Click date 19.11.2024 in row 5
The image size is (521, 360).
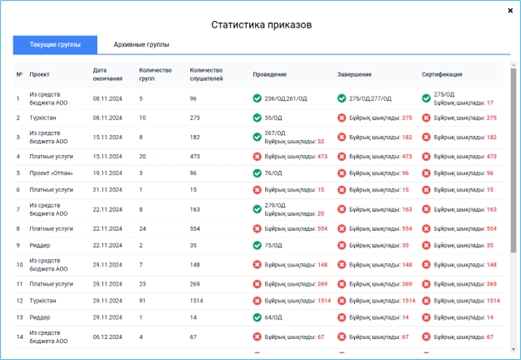107,173
